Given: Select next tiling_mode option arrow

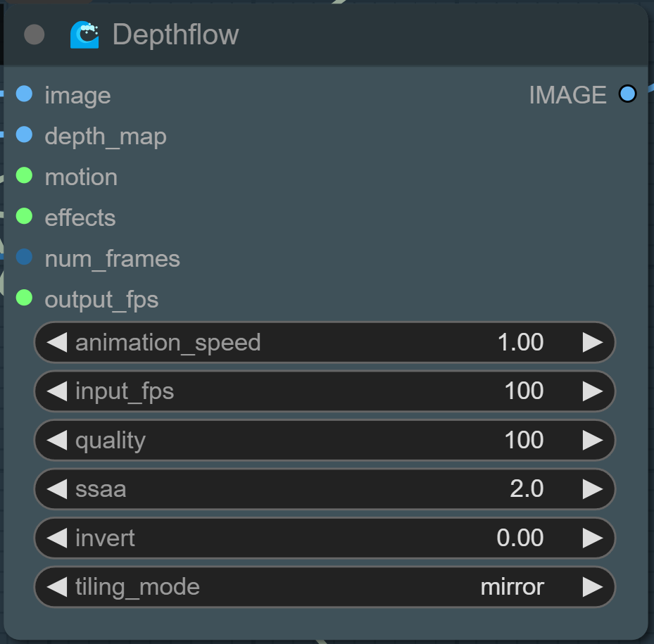Looking at the screenshot, I should pyautogui.click(x=593, y=587).
